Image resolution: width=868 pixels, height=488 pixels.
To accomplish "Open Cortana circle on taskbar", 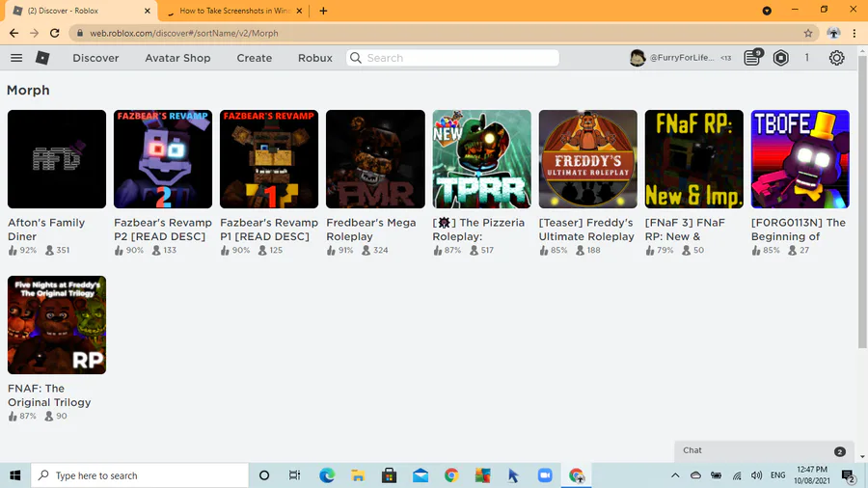I will (264, 475).
